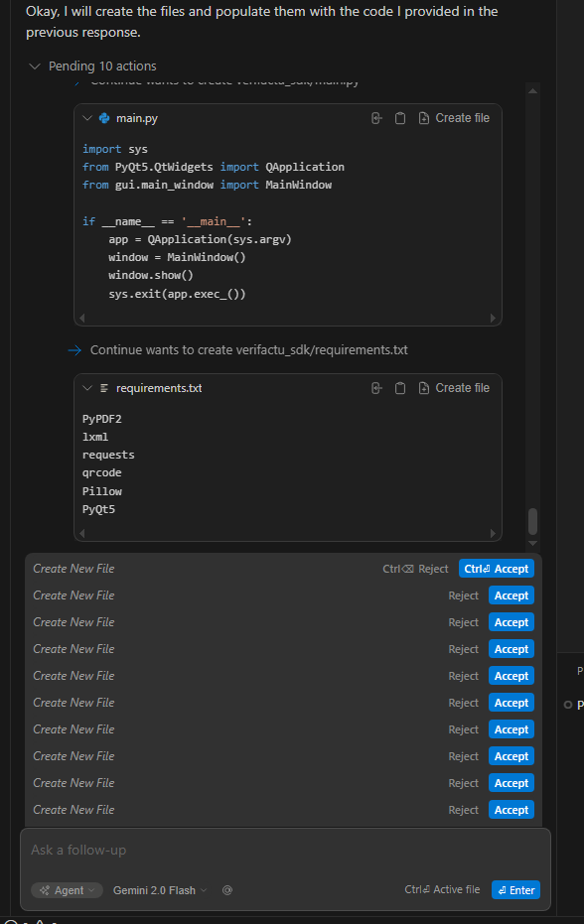Click the Ctrl⏎ Accept control
Screen dimensions: 584x924
point(496,568)
